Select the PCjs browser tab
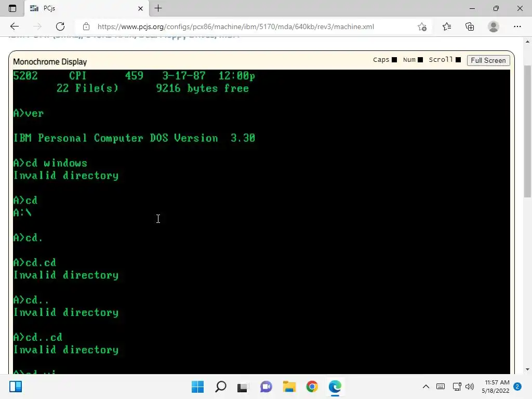 pos(87,8)
